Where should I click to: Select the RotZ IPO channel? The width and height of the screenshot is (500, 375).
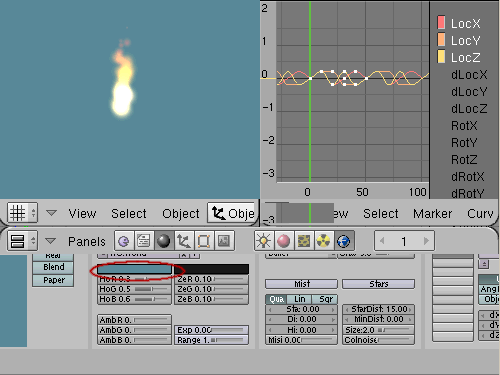464,160
